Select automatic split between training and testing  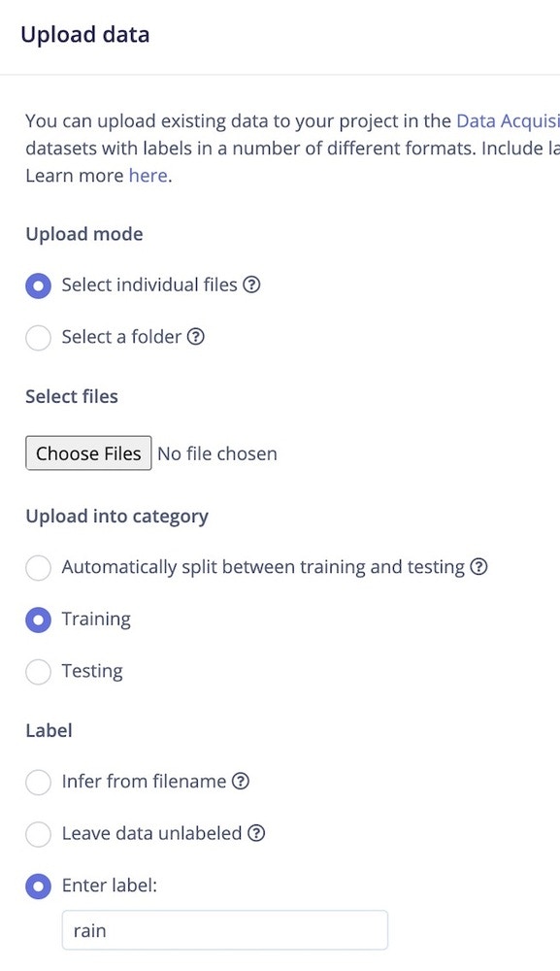[x=39, y=568]
